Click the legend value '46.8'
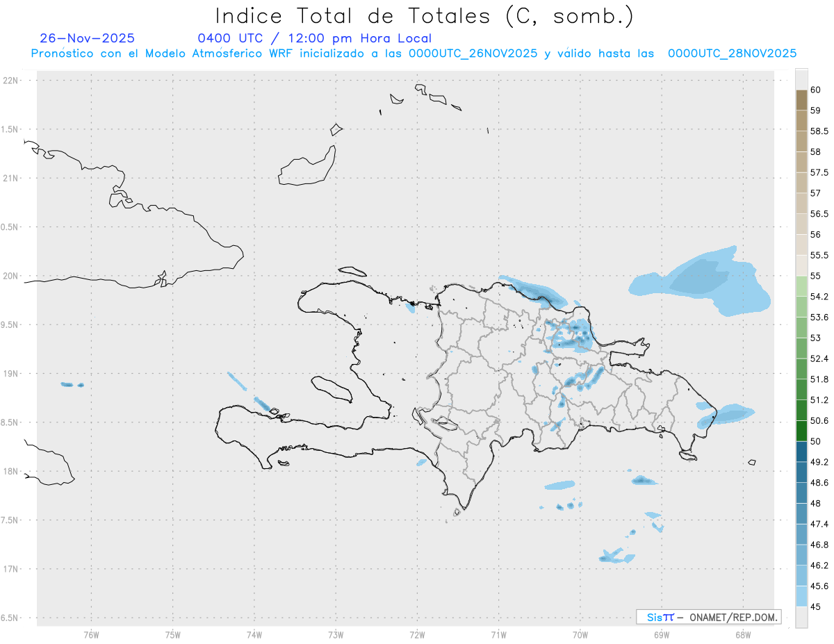 (819, 545)
